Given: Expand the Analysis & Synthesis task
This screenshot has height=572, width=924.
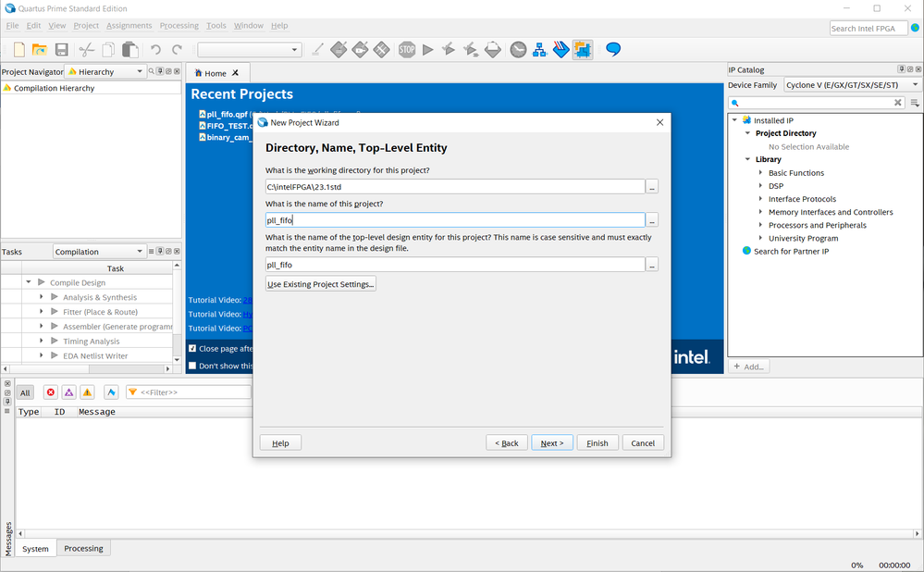Looking at the screenshot, I should [x=42, y=296].
